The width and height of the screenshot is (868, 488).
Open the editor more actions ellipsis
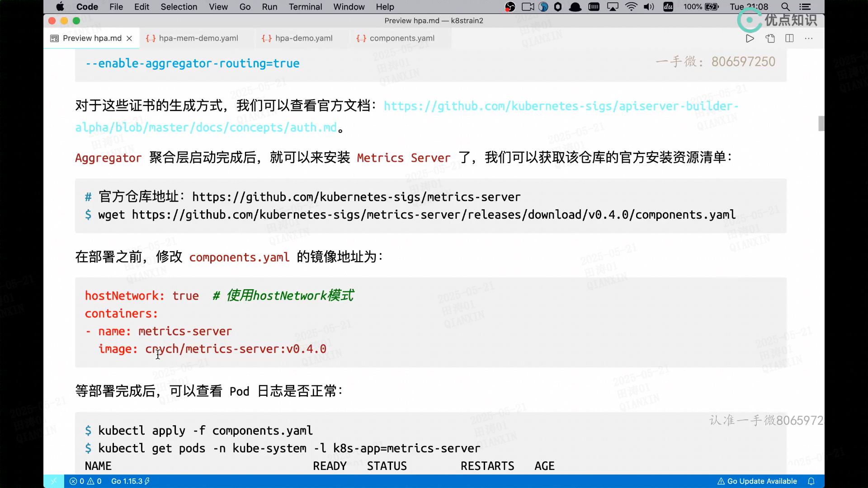809,38
